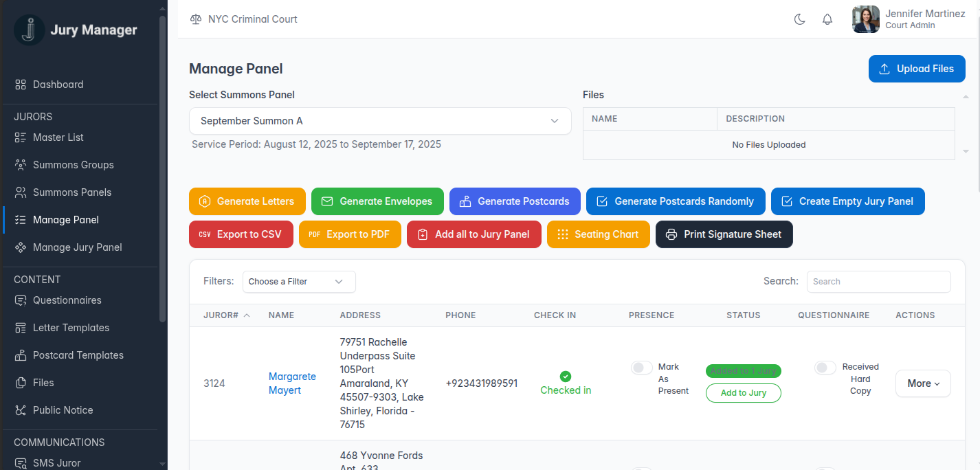Open the Choose a Filter dropdown
Screen dimensions: 980x470
[x=298, y=282]
